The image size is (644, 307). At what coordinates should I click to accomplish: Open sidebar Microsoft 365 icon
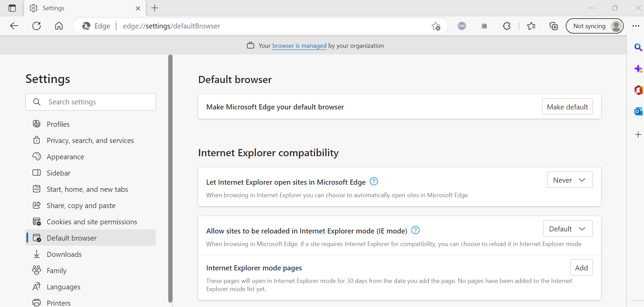tap(638, 90)
